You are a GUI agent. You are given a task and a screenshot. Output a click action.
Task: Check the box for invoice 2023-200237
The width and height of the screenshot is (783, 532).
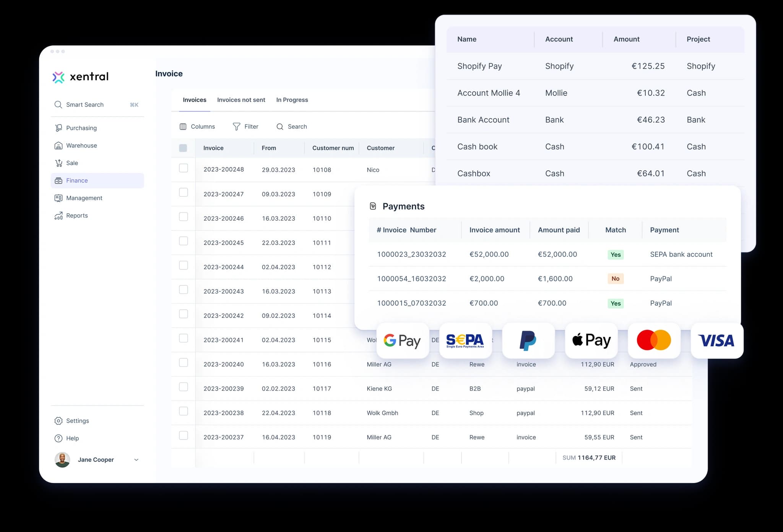[184, 436]
